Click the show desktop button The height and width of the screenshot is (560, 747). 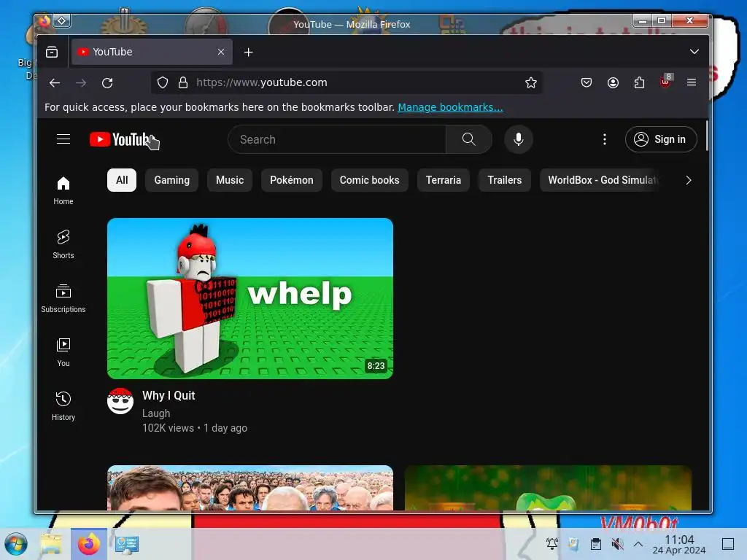(x=728, y=544)
